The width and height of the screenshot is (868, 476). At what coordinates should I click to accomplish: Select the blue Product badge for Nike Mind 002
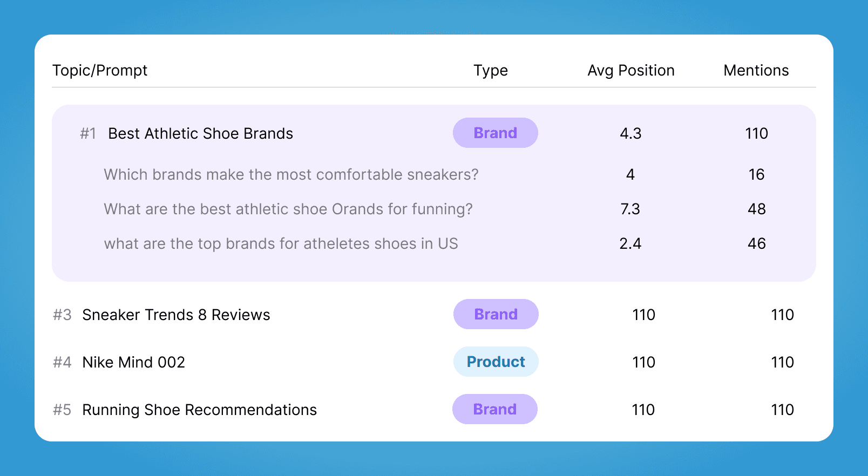[x=495, y=362]
